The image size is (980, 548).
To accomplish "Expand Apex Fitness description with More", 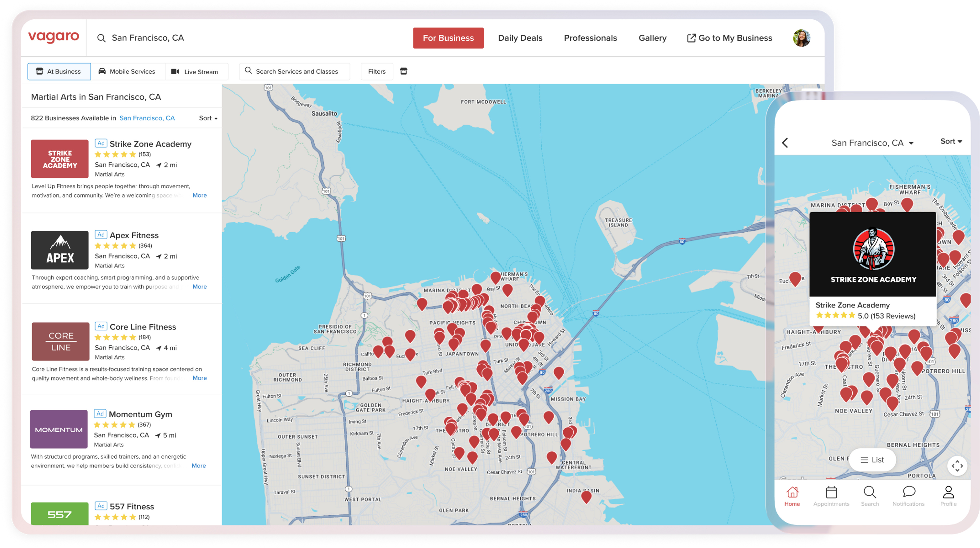I will click(200, 287).
